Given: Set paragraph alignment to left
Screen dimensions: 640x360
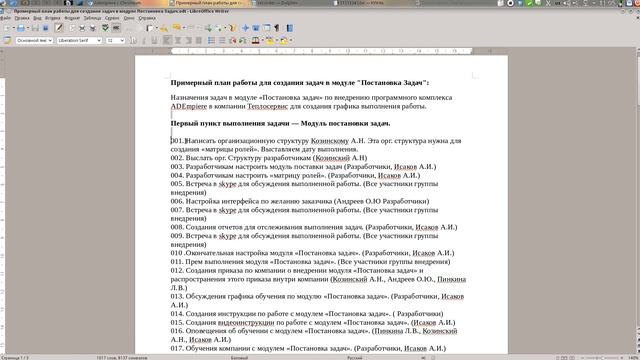Looking at the screenshot, I should click(x=167, y=40).
